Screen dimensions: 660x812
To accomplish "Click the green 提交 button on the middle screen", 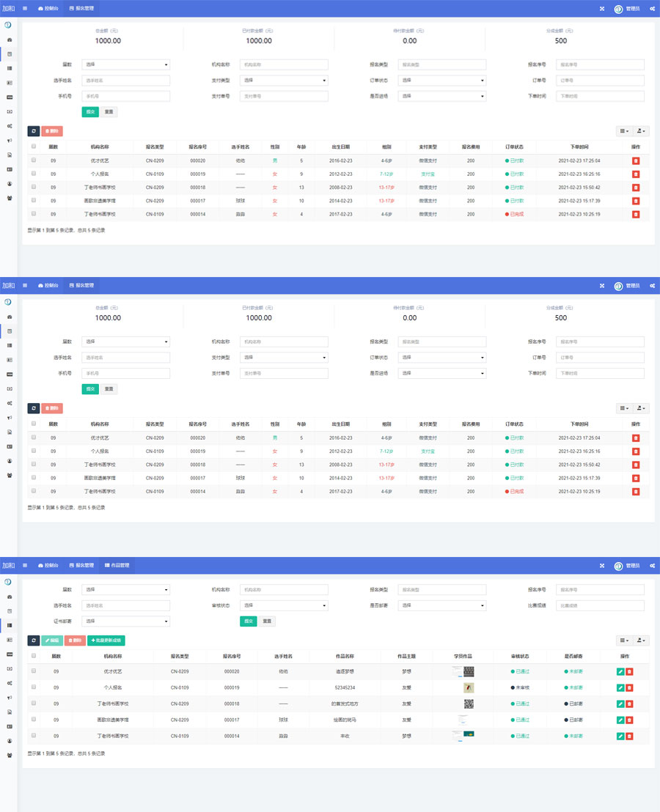I will coord(90,389).
